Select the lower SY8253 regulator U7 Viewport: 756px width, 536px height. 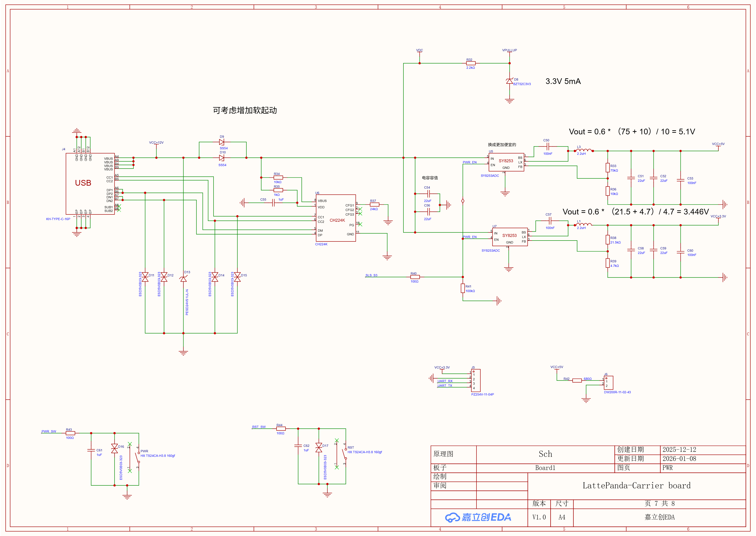(x=510, y=237)
